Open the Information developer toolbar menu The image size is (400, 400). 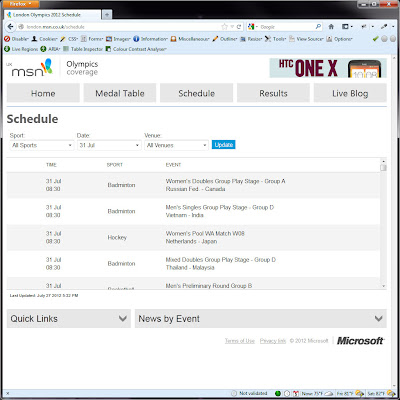(x=151, y=39)
